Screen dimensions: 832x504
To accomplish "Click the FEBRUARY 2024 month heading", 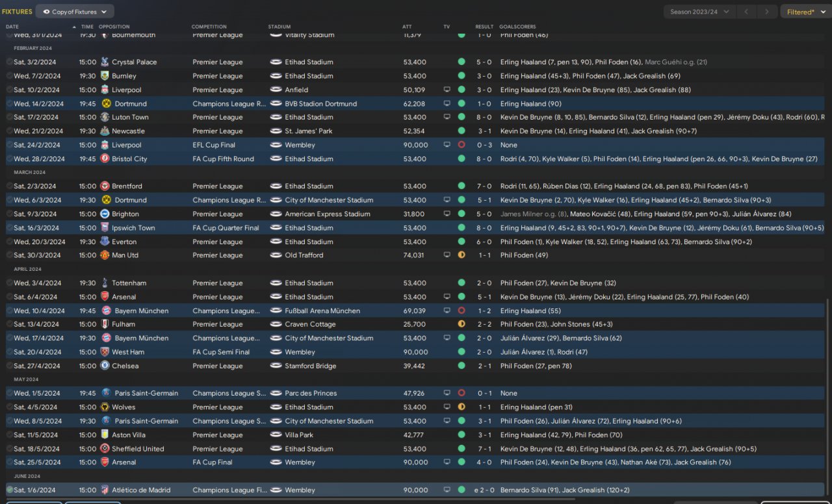I will point(33,48).
